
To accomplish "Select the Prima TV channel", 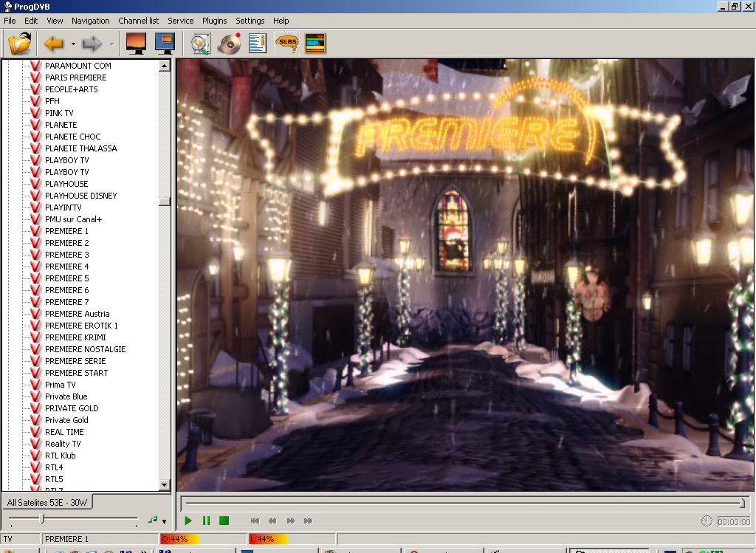I will (x=61, y=384).
